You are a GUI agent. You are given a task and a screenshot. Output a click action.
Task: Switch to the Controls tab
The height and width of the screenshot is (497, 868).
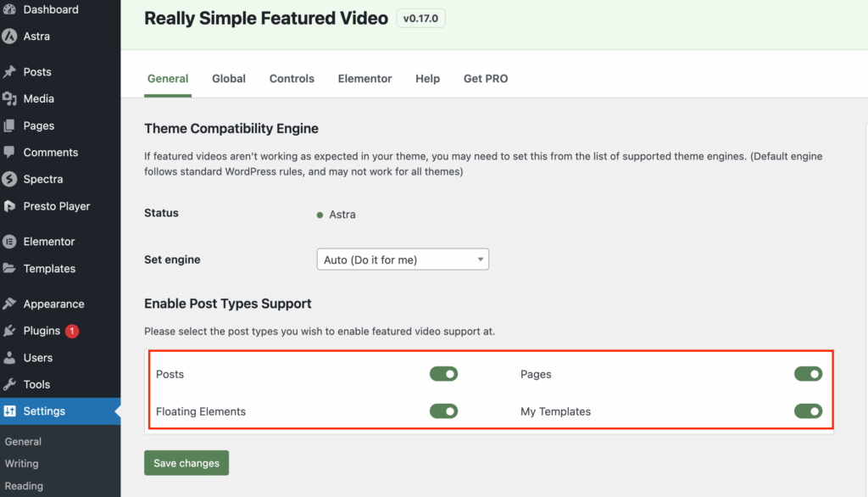click(x=292, y=79)
